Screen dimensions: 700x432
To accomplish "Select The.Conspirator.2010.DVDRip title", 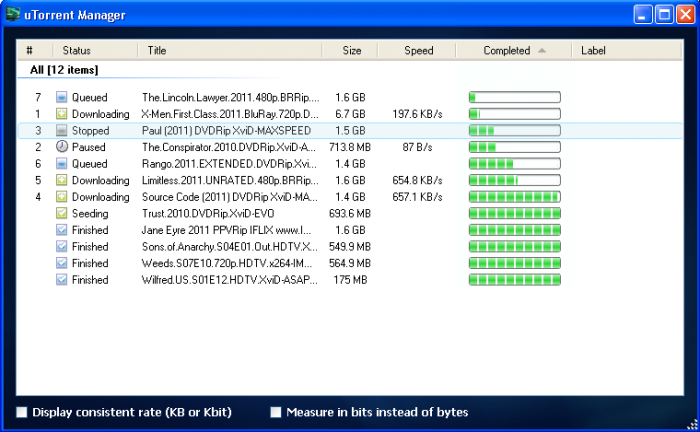I will point(229,147).
